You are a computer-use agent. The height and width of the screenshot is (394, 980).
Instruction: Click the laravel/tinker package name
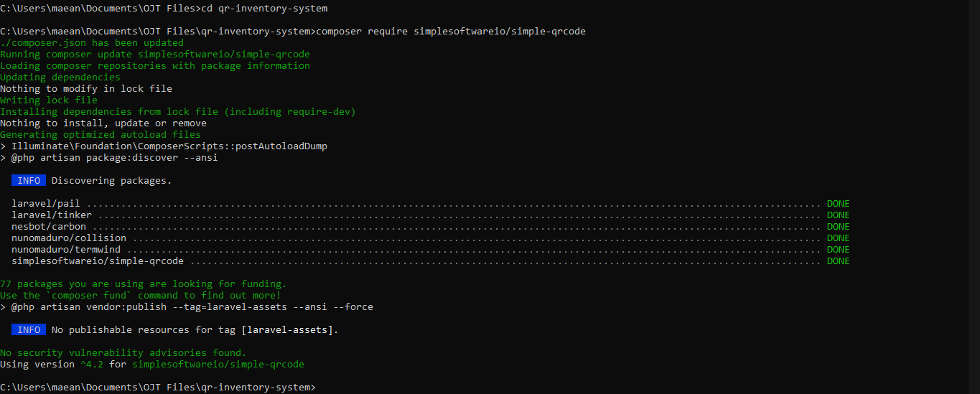tap(52, 215)
